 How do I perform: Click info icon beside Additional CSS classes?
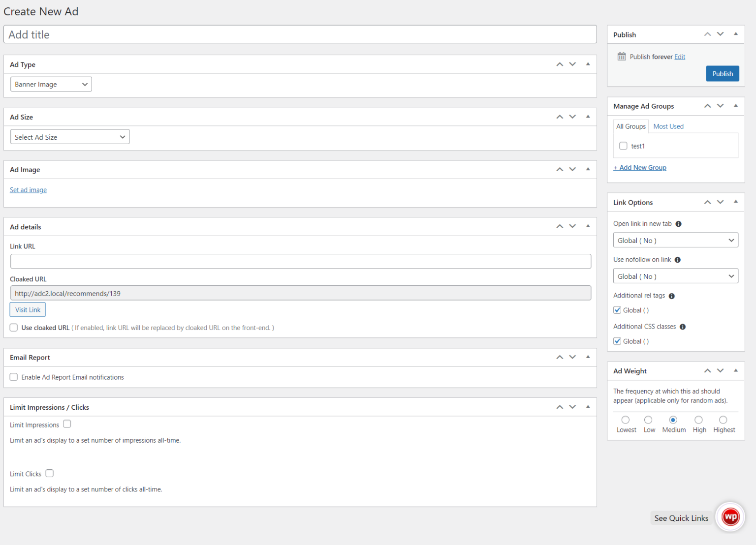[x=683, y=326]
